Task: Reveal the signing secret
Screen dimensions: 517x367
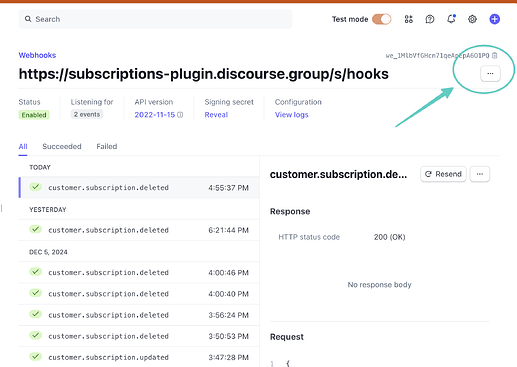Action: point(216,115)
